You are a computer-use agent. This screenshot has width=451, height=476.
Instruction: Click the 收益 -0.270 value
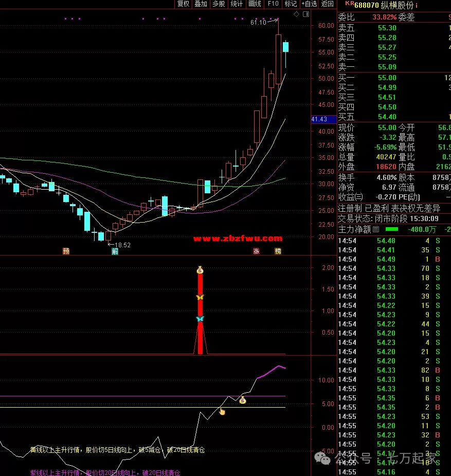tap(385, 197)
